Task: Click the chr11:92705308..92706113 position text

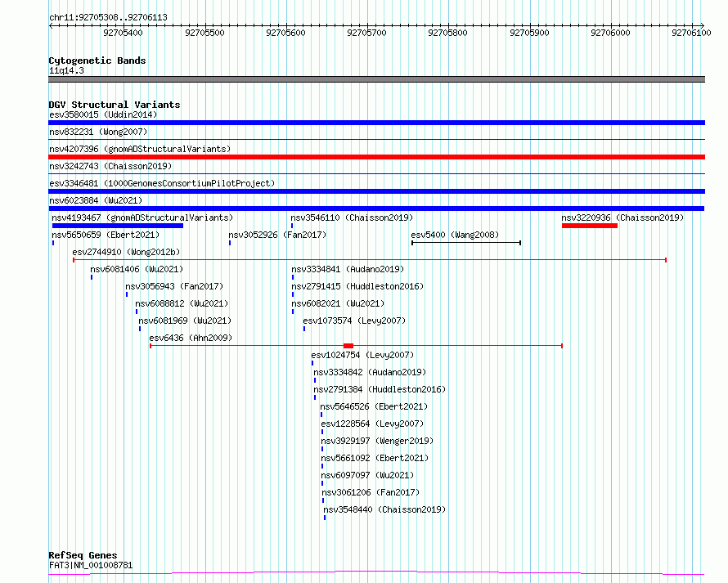Action: (x=108, y=18)
